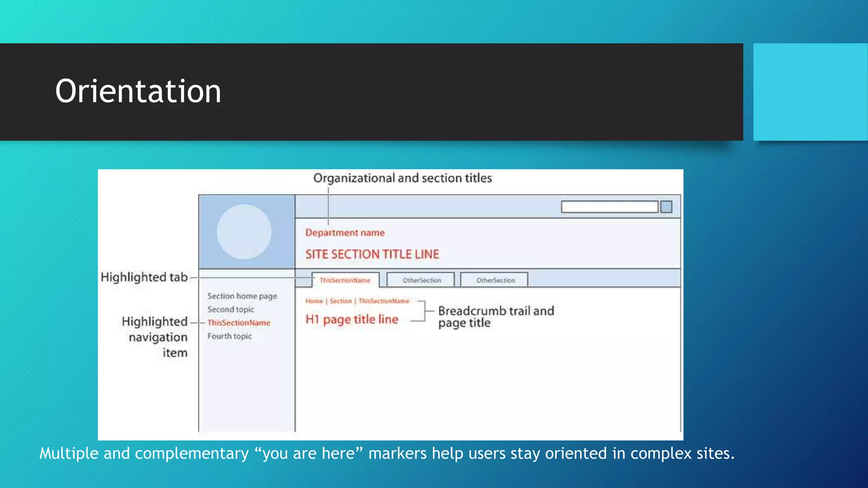Click the circular logo placeholder
868x488 pixels.
click(244, 232)
